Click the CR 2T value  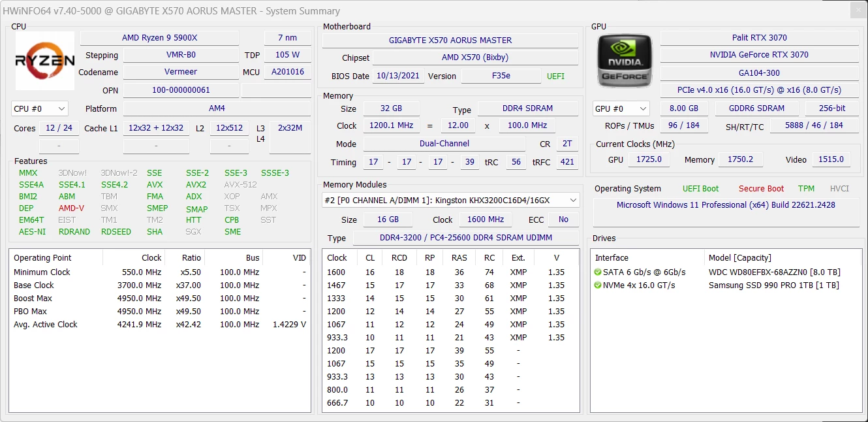pyautogui.click(x=567, y=144)
